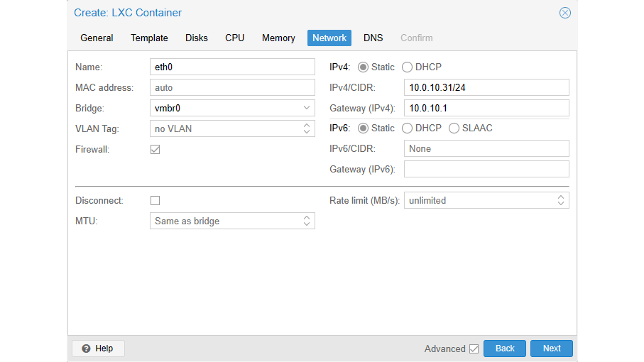
Task: Toggle the Firewall checkbox
Action: click(155, 150)
